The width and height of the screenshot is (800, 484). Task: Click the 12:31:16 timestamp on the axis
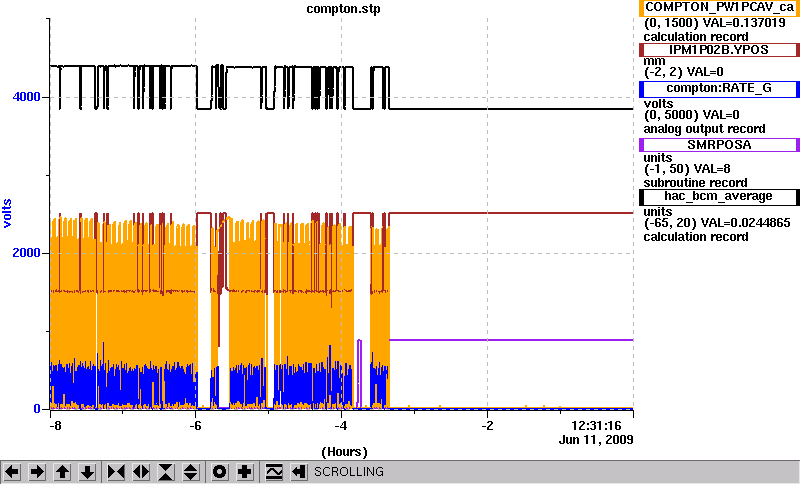[596, 425]
